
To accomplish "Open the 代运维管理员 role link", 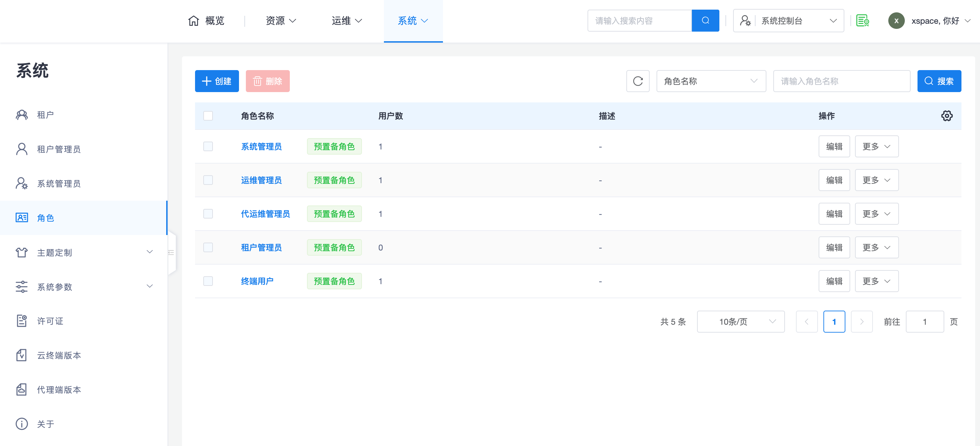I will click(x=265, y=214).
